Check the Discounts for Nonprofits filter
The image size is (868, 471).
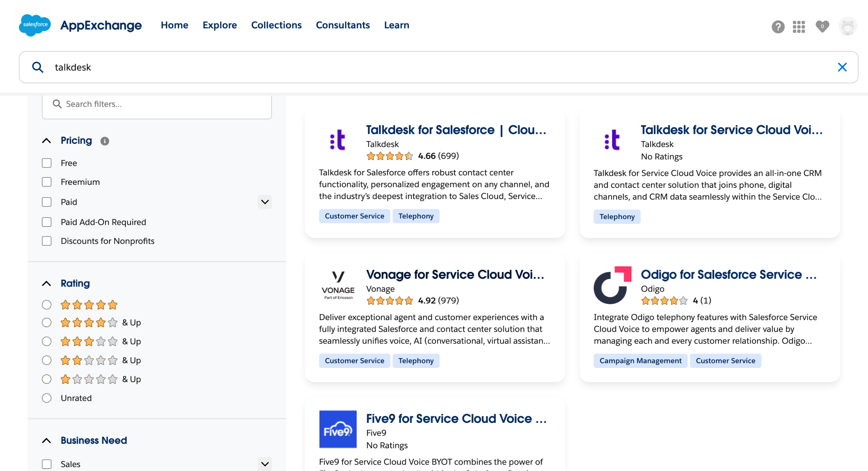[47, 241]
